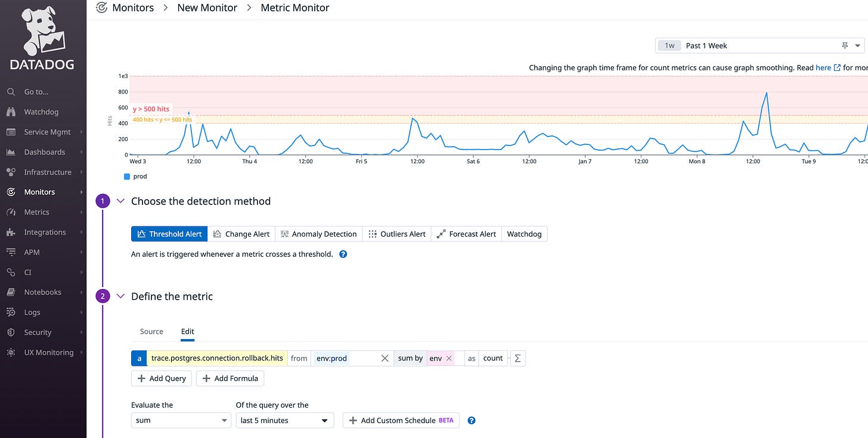868x438 pixels.
Task: Select Watchdog detection method
Action: [x=524, y=234]
